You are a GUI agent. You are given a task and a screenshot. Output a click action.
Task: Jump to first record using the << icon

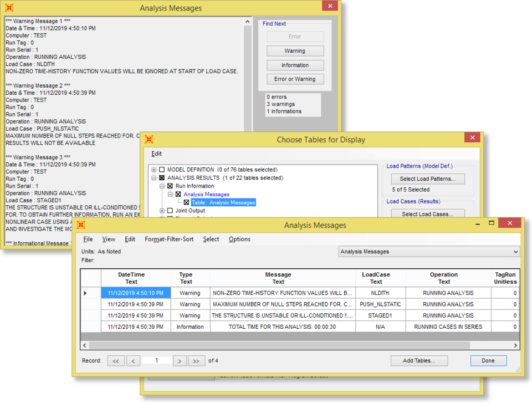(x=116, y=360)
